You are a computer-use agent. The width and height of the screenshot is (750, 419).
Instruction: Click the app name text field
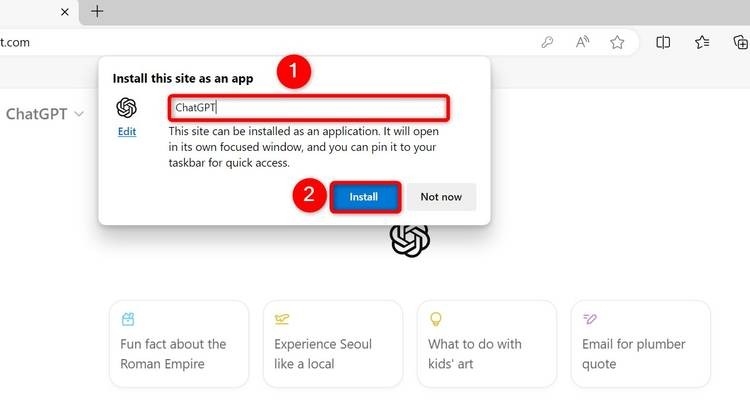tap(309, 108)
